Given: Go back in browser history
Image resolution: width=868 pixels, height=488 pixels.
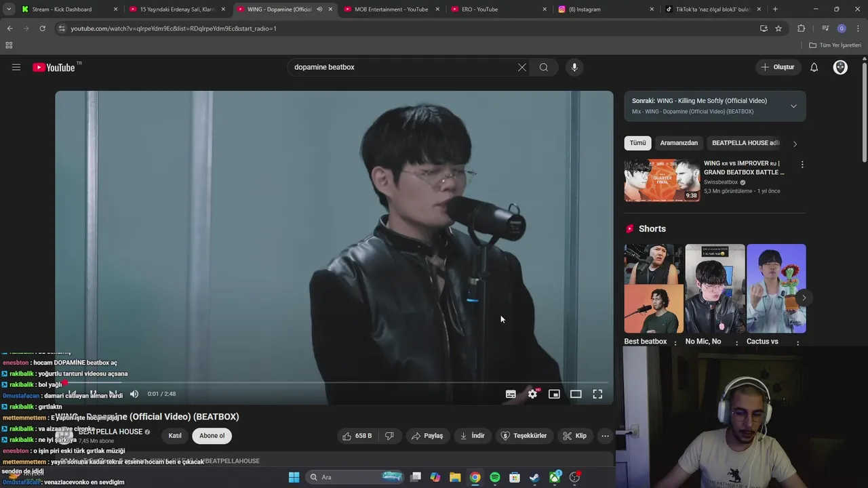Looking at the screenshot, I should point(9,28).
